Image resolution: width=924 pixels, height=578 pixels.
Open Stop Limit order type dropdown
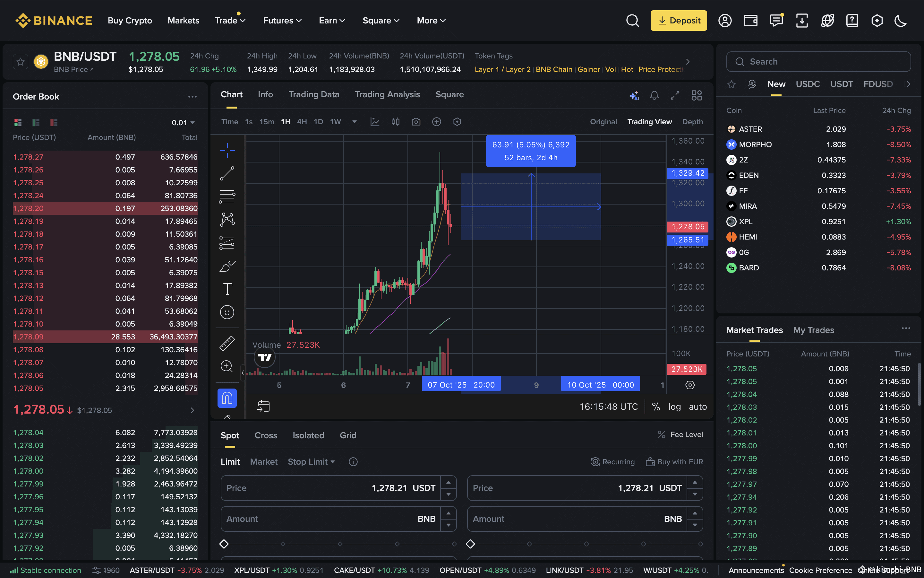click(x=312, y=462)
